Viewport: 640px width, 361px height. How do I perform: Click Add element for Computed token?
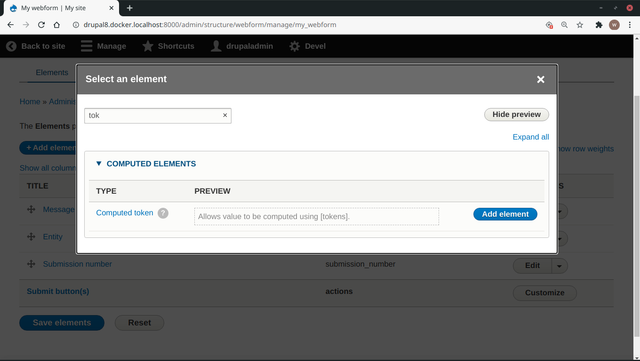click(x=505, y=214)
